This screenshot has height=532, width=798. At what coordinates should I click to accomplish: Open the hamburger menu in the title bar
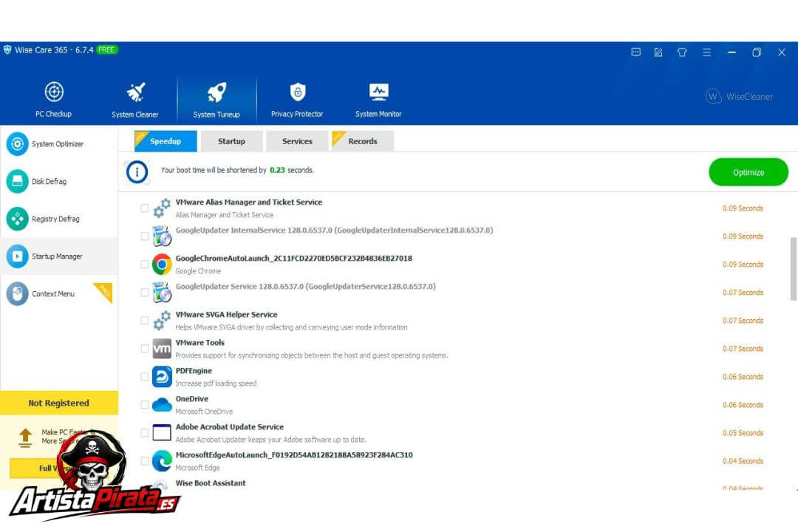[707, 52]
